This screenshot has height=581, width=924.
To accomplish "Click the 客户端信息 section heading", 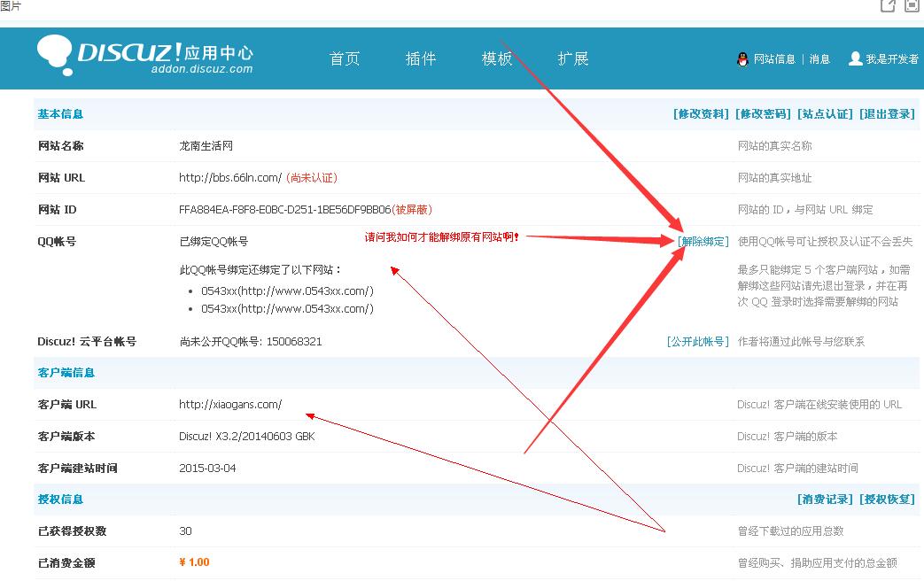I will [x=66, y=372].
